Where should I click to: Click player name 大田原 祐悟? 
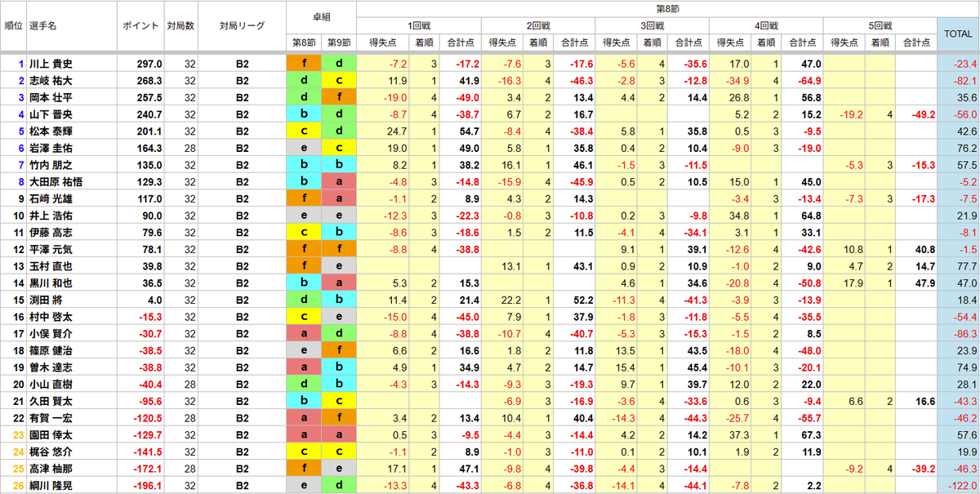point(56,182)
